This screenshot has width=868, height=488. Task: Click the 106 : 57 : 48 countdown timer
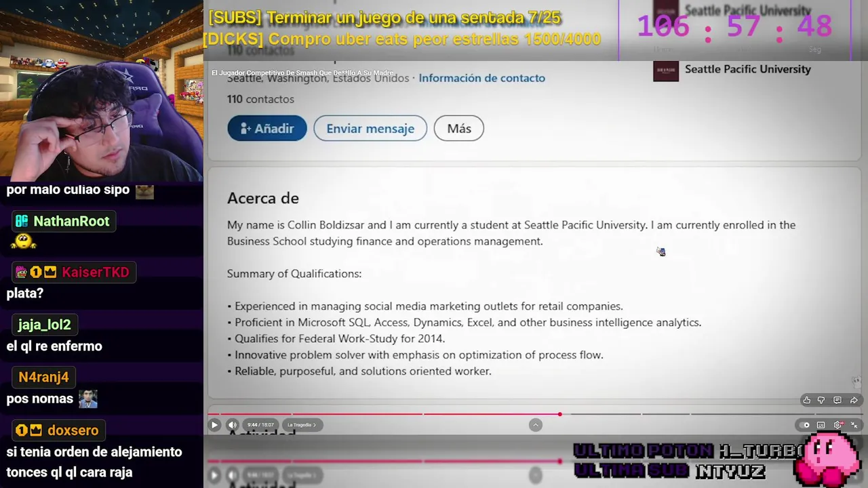pyautogui.click(x=734, y=27)
